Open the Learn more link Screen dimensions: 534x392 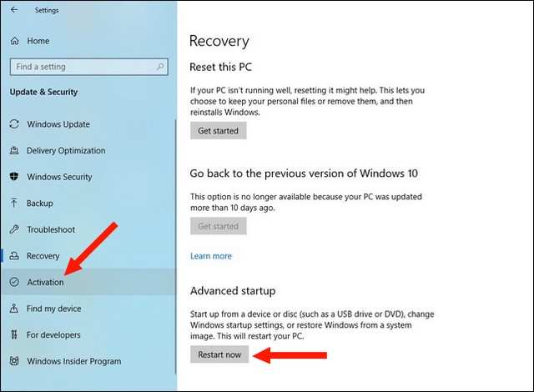click(x=211, y=256)
